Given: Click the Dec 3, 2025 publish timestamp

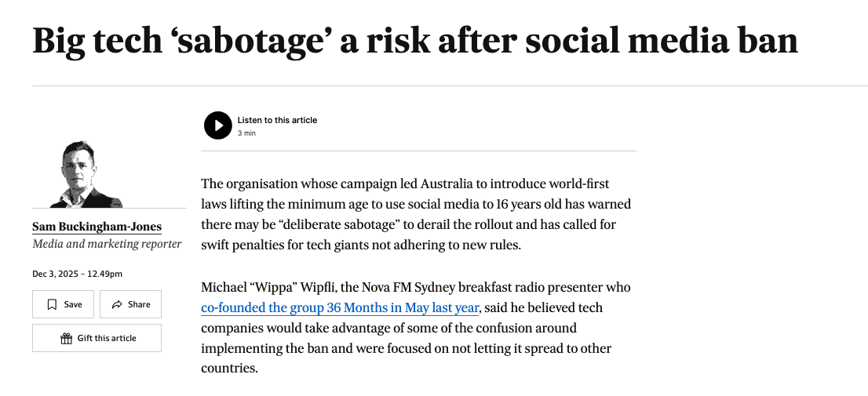Looking at the screenshot, I should 77,274.
